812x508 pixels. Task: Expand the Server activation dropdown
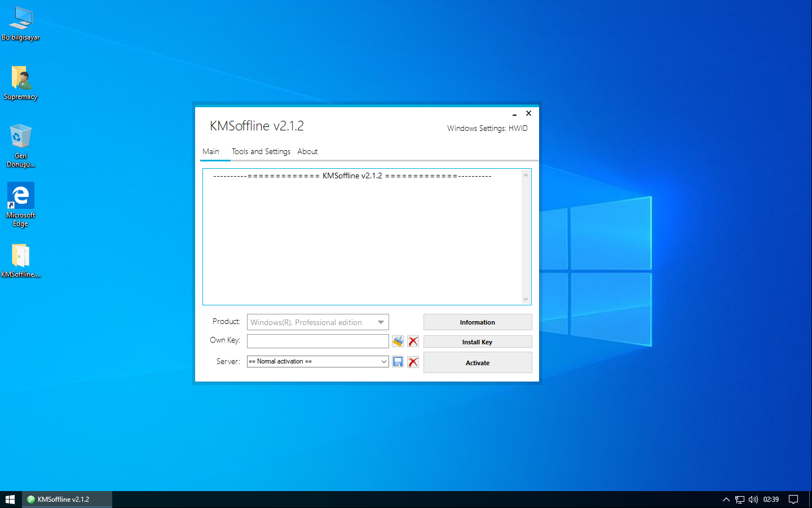pyautogui.click(x=384, y=361)
